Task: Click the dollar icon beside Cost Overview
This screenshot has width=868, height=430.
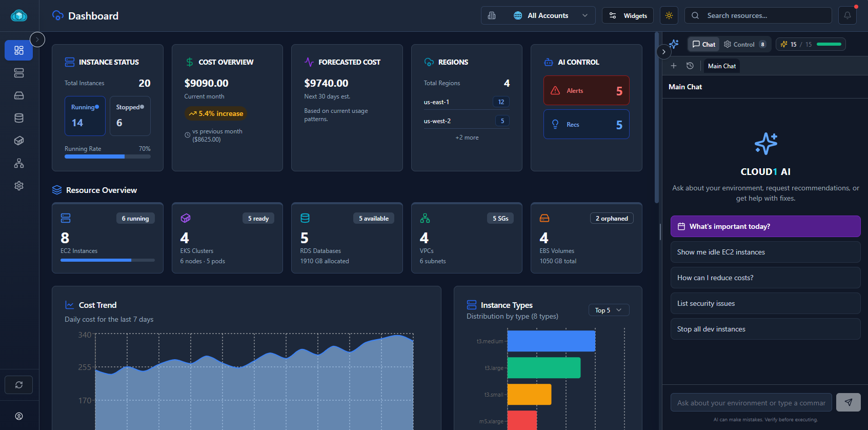Action: [x=190, y=62]
